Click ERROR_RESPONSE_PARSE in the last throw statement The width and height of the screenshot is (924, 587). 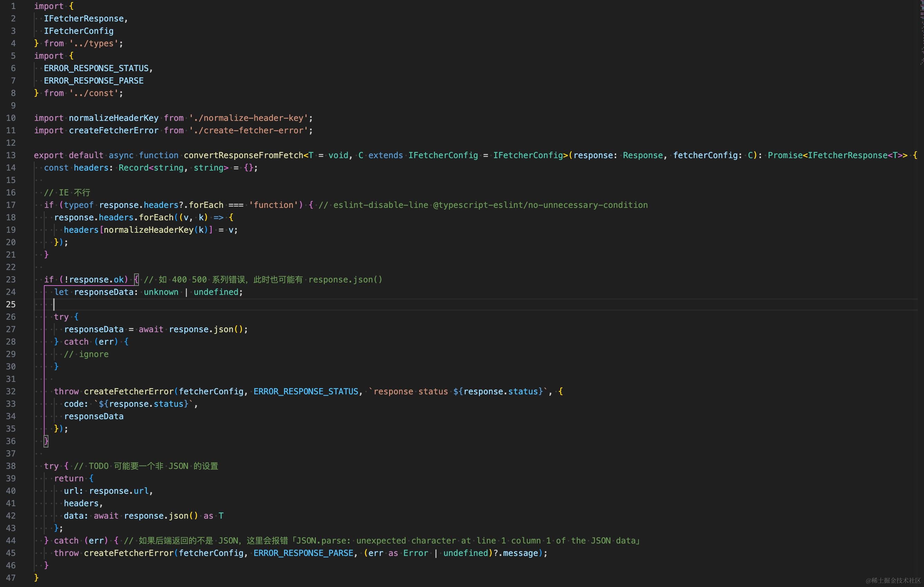click(x=303, y=553)
